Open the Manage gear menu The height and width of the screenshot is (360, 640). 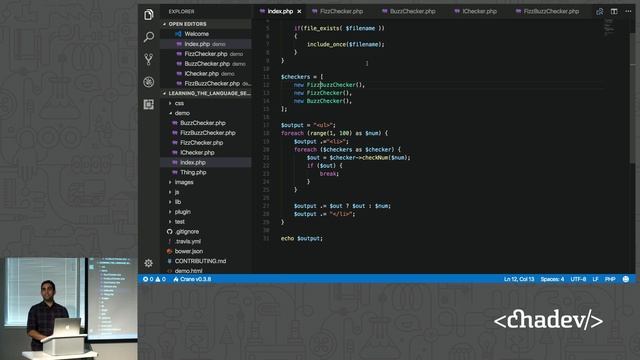tap(149, 263)
